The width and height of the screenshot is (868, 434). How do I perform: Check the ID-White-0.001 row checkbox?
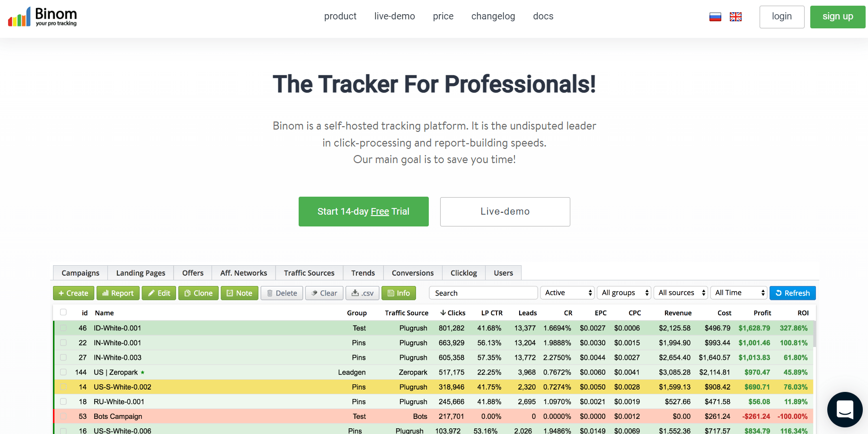[63, 328]
